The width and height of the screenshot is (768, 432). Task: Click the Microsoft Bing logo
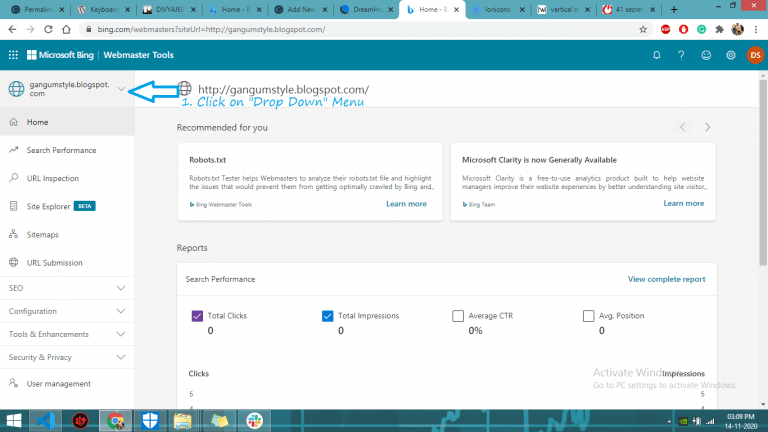click(x=60, y=55)
